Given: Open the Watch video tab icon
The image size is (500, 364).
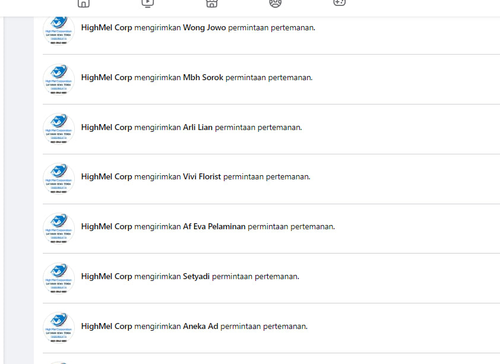Looking at the screenshot, I should pyautogui.click(x=147, y=3).
